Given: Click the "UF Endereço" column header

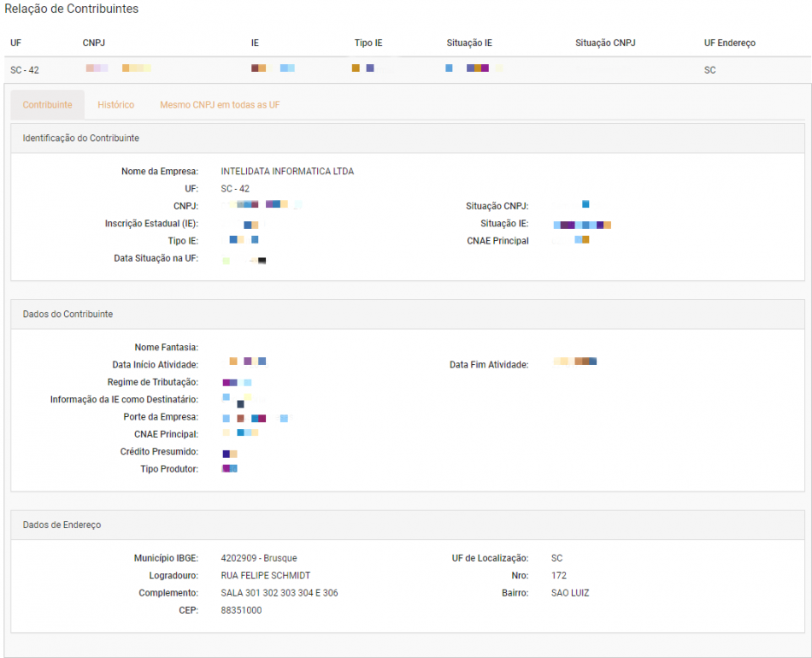Looking at the screenshot, I should pos(730,43).
